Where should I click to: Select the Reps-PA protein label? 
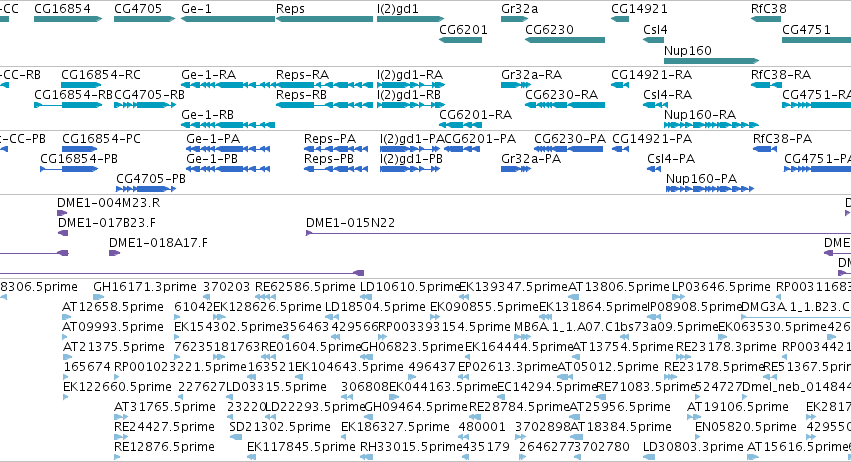pos(330,139)
